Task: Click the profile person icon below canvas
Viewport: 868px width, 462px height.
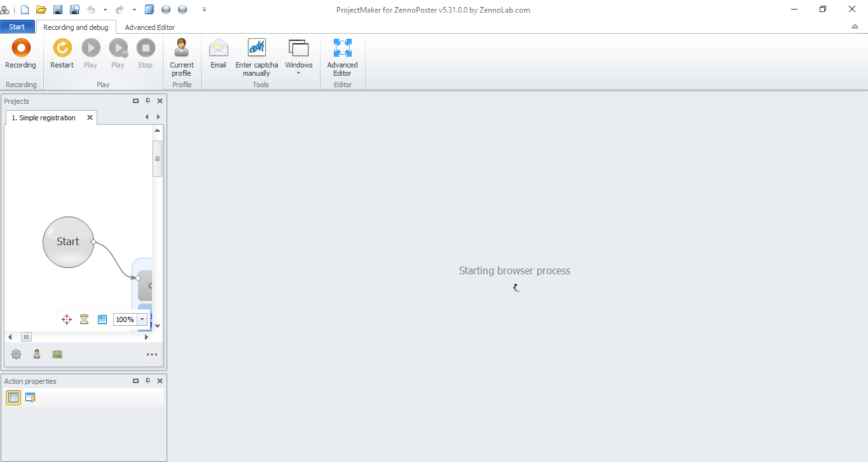Action: click(37, 354)
